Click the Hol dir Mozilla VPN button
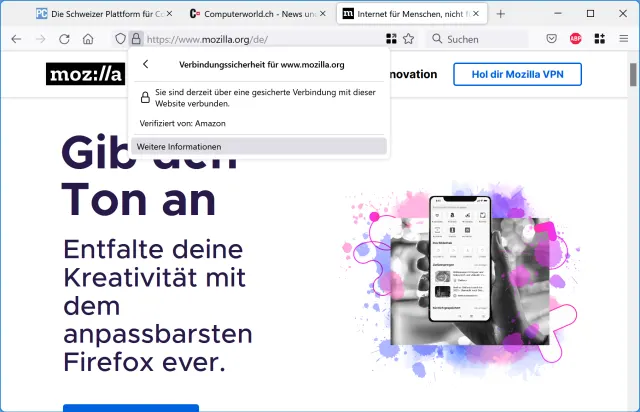Screen dimensions: 640x412 point(518,74)
